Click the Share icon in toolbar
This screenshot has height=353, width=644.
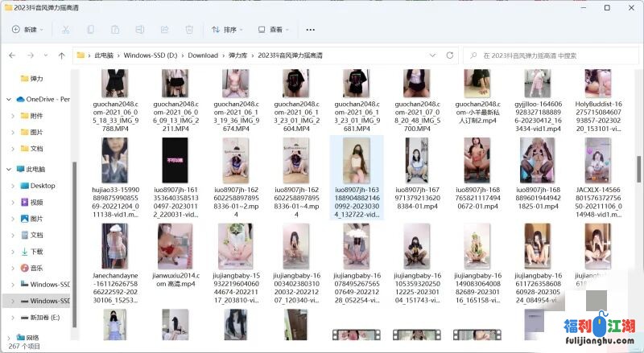(x=164, y=29)
